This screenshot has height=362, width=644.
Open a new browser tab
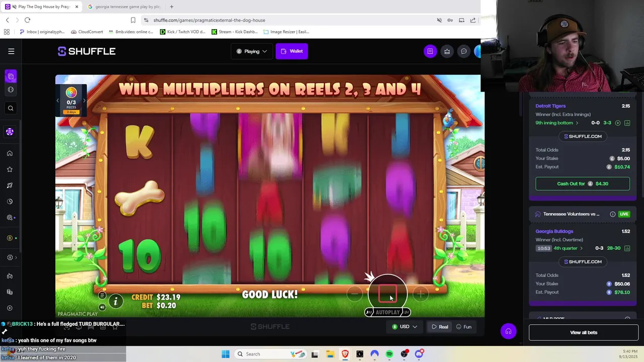[172, 7]
